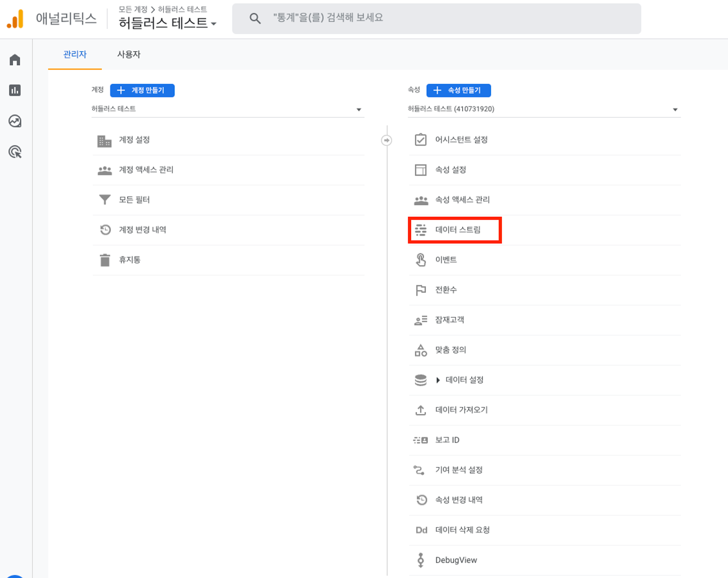Click the search magnifier icon
The image size is (728, 578).
point(255,18)
